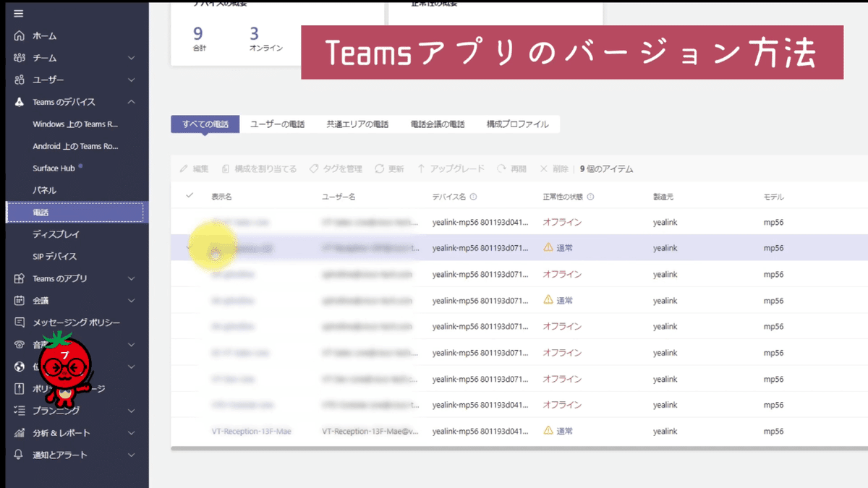This screenshot has height=488, width=868.
Task: Expand the Teams のアプリ chevron
Action: point(131,278)
